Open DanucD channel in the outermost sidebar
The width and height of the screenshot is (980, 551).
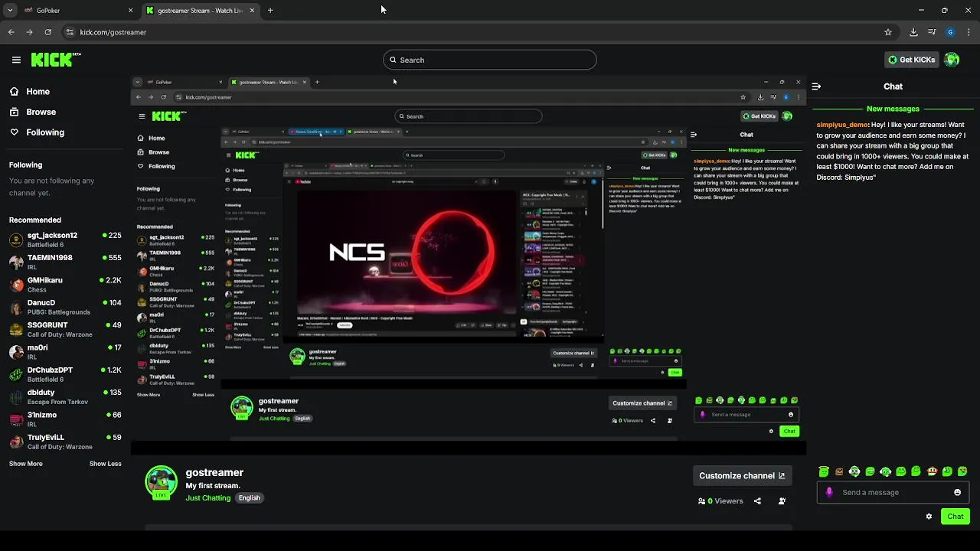click(x=65, y=307)
